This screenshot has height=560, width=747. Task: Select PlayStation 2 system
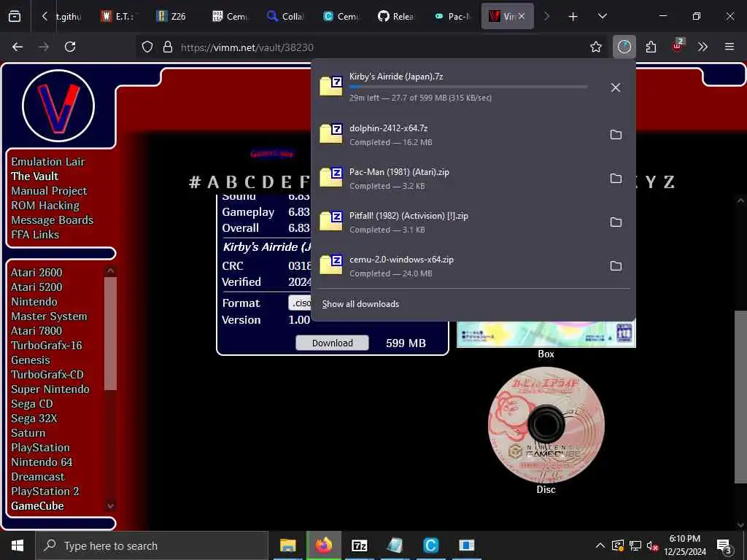(44, 491)
